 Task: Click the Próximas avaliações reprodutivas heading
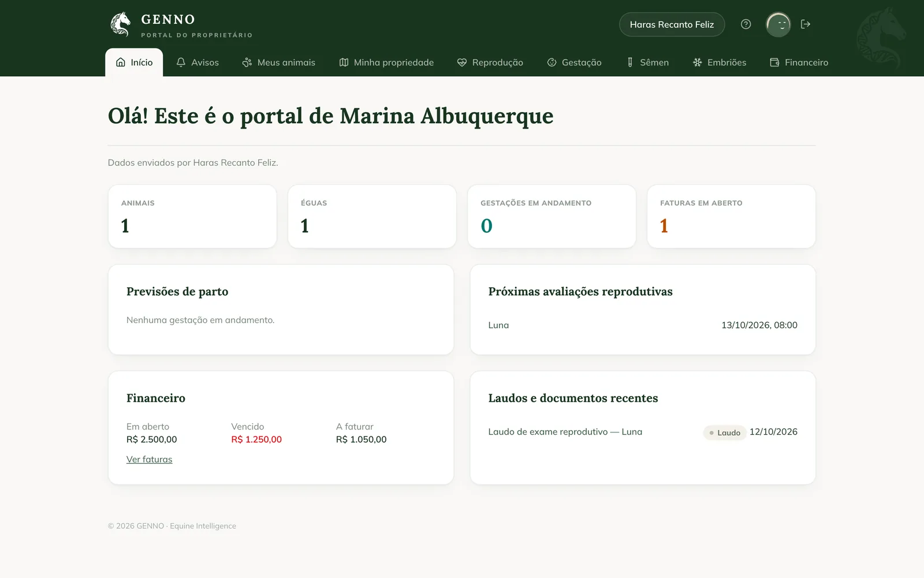point(580,291)
